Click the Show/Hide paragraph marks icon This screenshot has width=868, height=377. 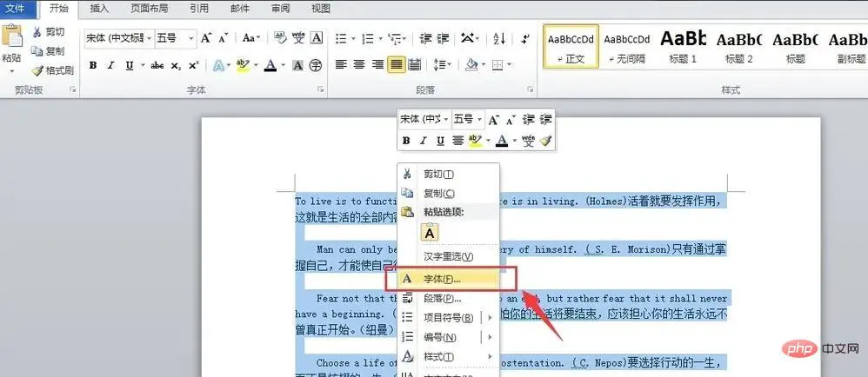point(525,38)
